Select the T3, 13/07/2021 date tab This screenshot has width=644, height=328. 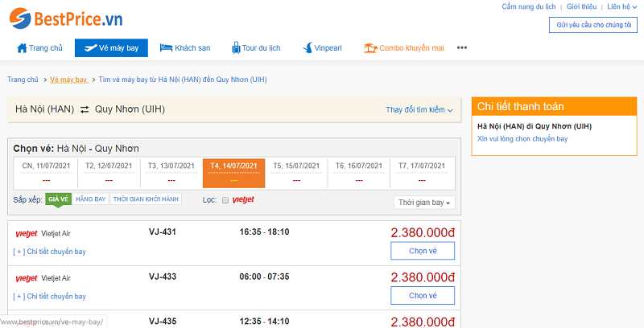[171, 173]
